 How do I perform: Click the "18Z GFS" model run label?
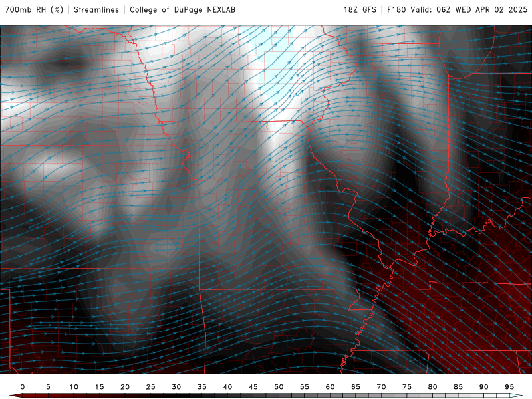[360, 10]
